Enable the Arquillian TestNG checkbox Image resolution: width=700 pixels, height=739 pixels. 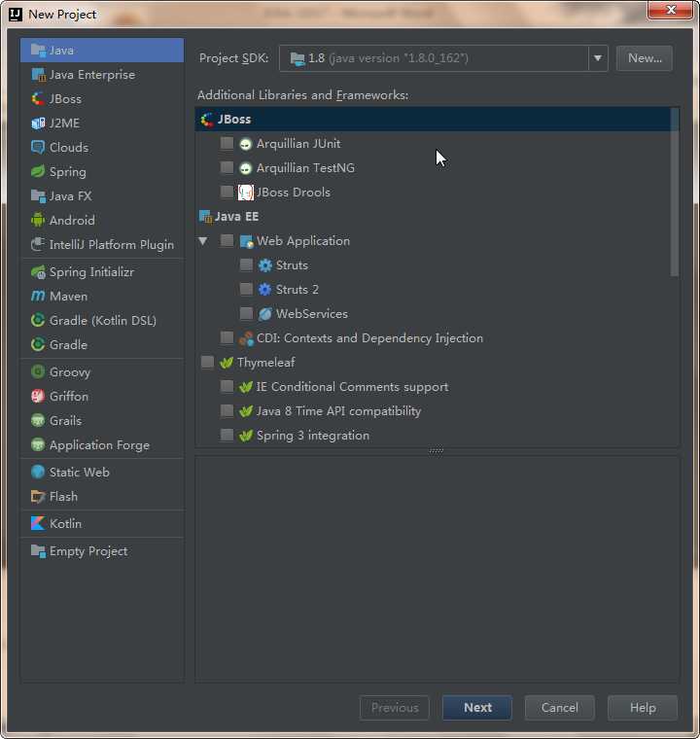click(227, 168)
